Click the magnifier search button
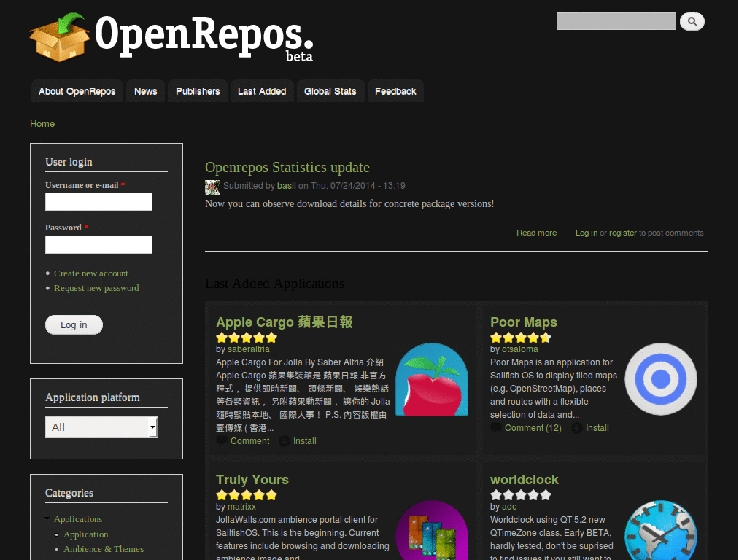The height and width of the screenshot is (560, 747). coord(692,21)
